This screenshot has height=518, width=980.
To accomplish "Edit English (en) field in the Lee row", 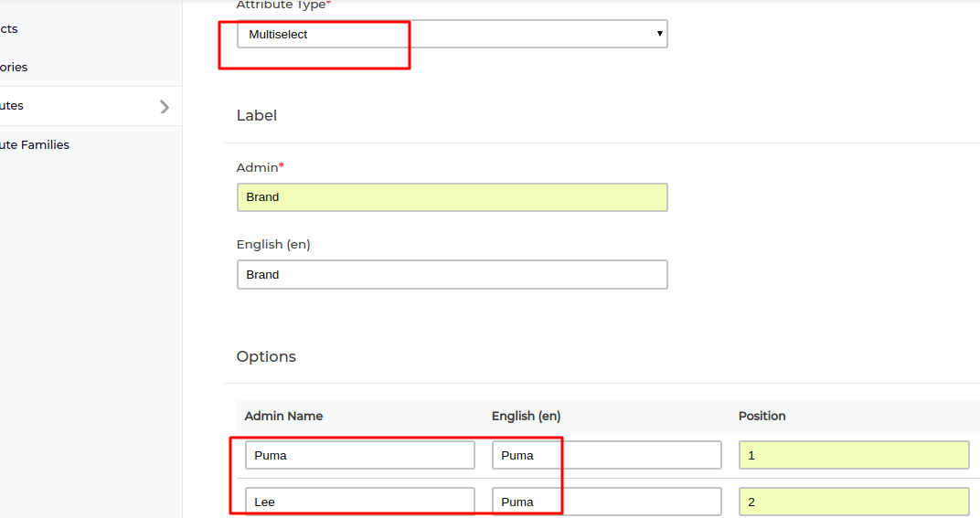I will pyautogui.click(x=606, y=502).
